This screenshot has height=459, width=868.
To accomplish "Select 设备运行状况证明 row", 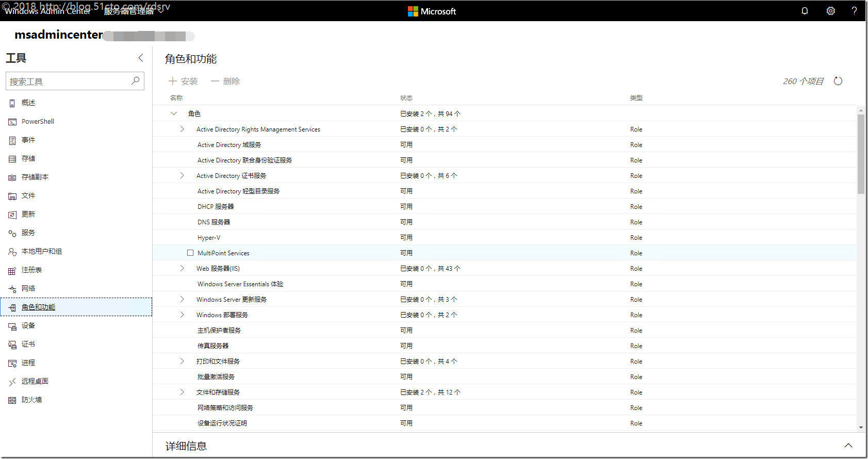I will pyautogui.click(x=504, y=423).
